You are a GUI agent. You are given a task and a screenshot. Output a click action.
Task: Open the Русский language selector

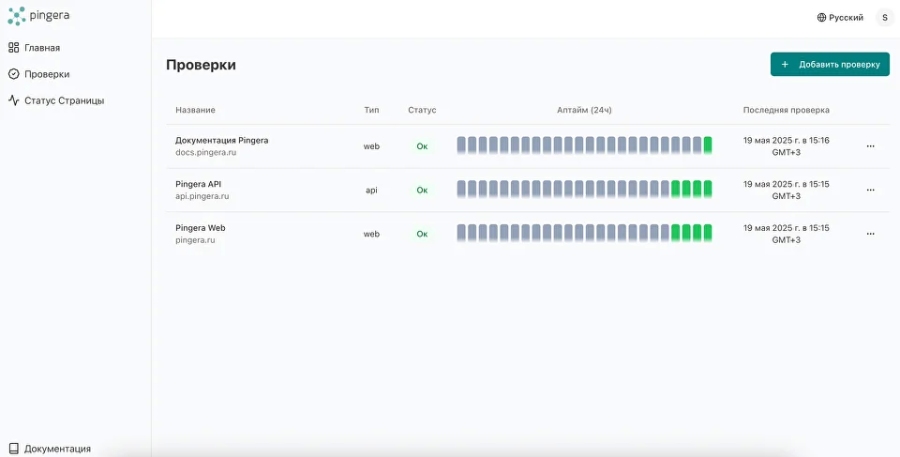click(840, 18)
